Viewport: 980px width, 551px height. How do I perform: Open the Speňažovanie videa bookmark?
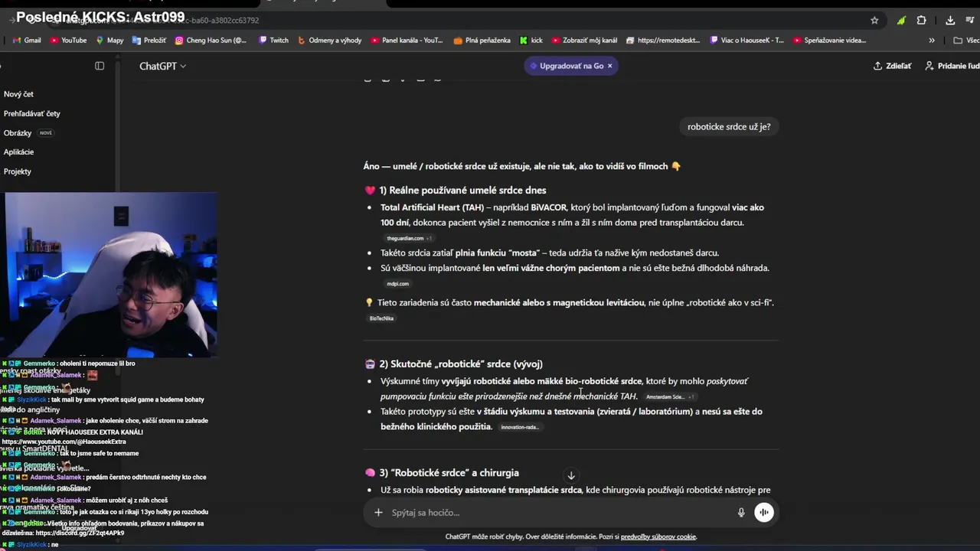tap(830, 40)
